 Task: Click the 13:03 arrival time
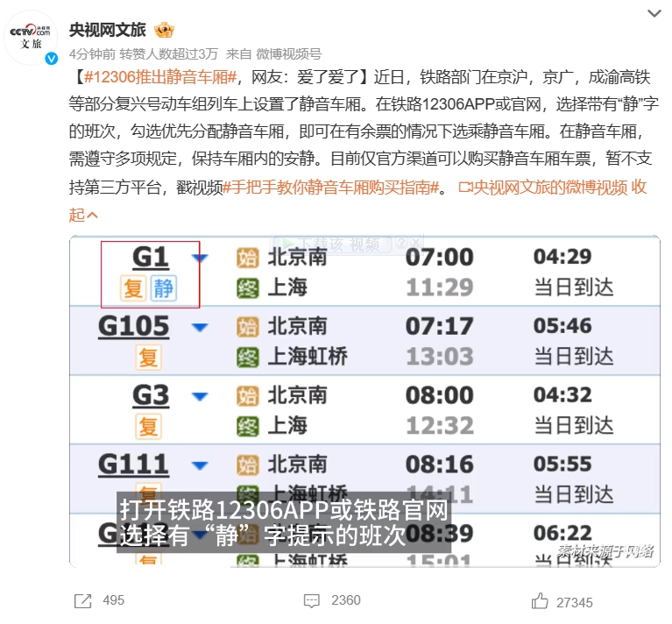coord(440,357)
